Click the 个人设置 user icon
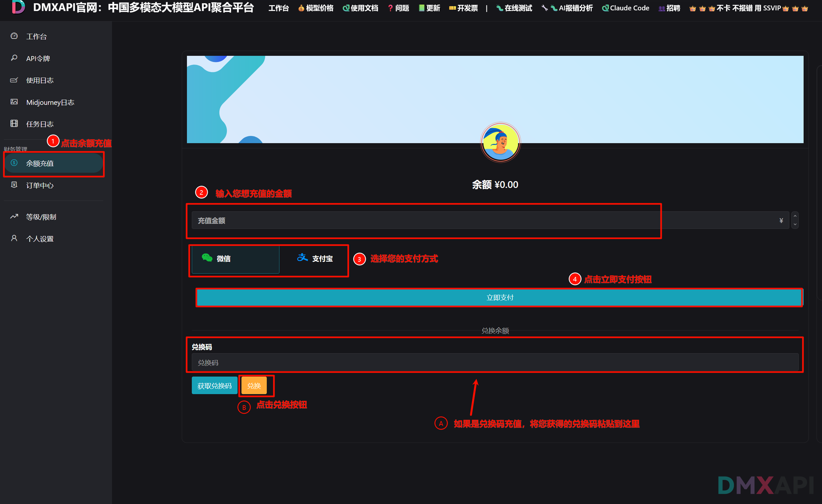This screenshot has height=504, width=822. [14, 238]
